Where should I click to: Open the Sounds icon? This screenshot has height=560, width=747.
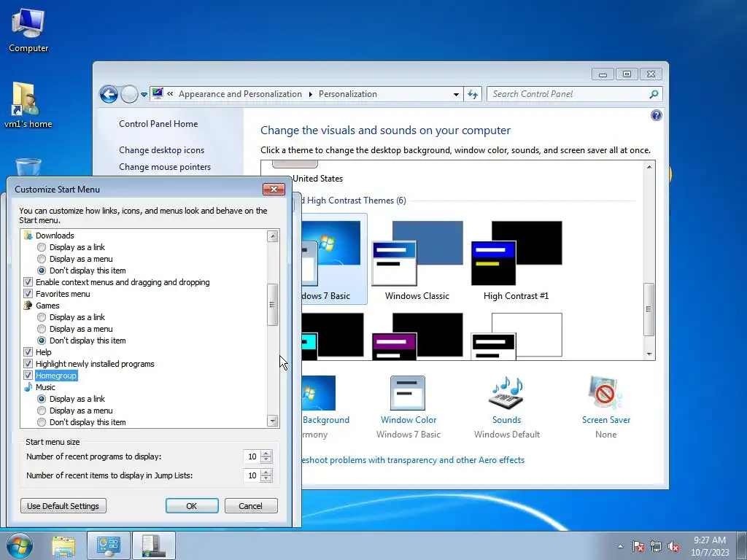506,393
